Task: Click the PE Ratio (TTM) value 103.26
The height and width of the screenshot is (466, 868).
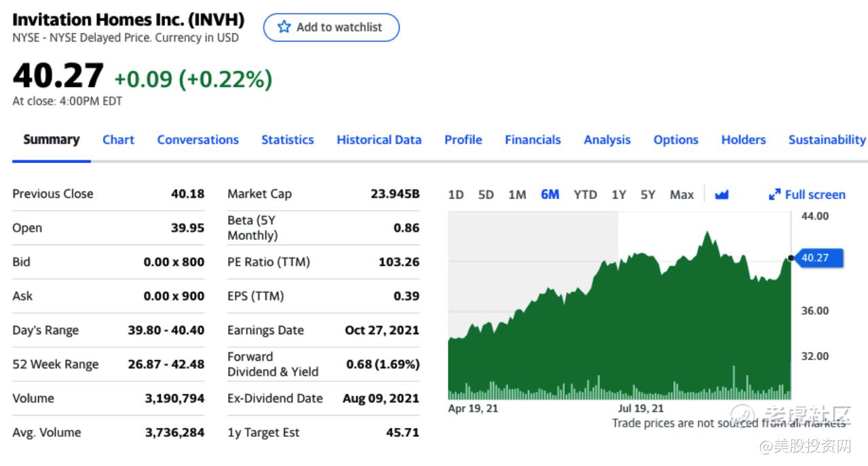Action: (x=399, y=262)
